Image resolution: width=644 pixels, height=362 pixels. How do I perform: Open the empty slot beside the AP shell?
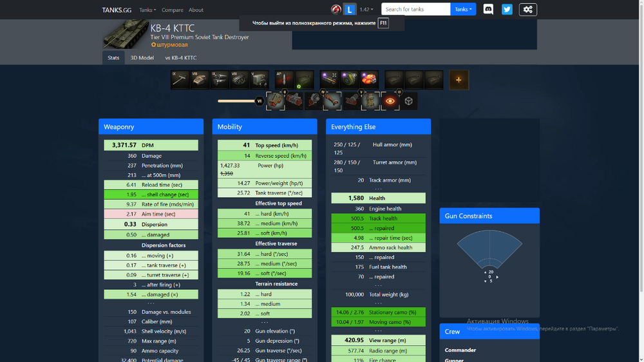tap(304, 80)
